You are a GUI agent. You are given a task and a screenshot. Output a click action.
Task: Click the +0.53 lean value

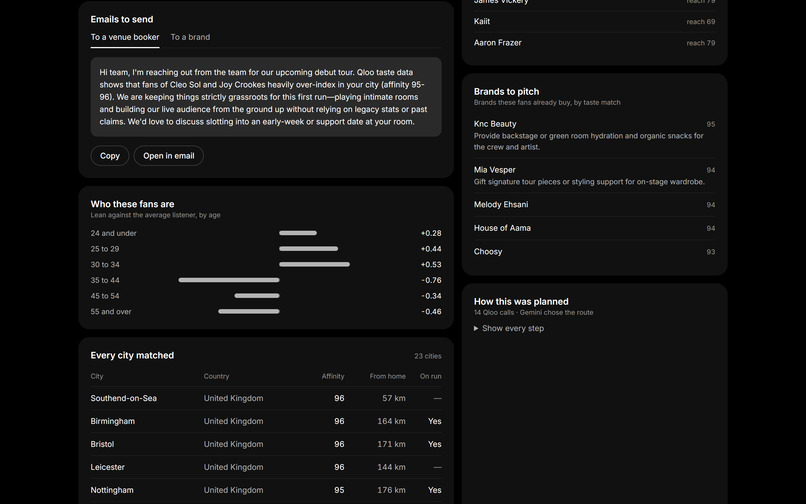click(431, 264)
